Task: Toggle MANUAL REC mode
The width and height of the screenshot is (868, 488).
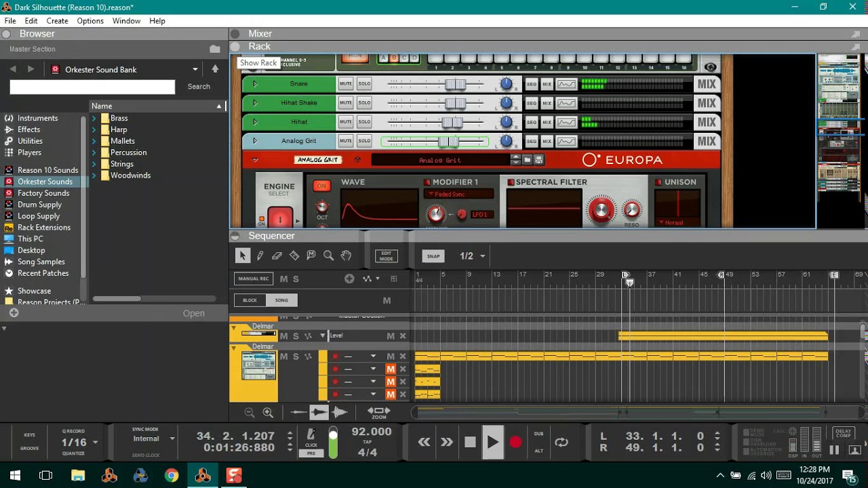Action: [254, 279]
